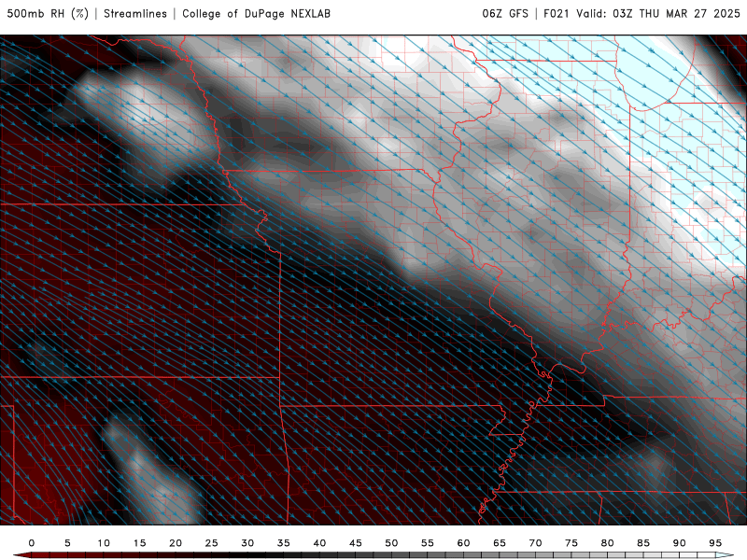Click the "10" legend value
This screenshot has width=747, height=560.
pyautogui.click(x=104, y=543)
